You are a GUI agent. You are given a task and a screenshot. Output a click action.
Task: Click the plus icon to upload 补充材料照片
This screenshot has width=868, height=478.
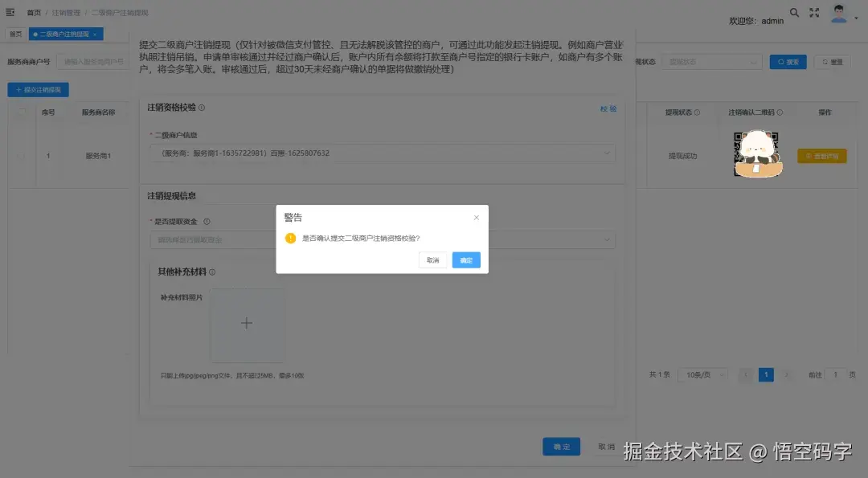coord(248,325)
